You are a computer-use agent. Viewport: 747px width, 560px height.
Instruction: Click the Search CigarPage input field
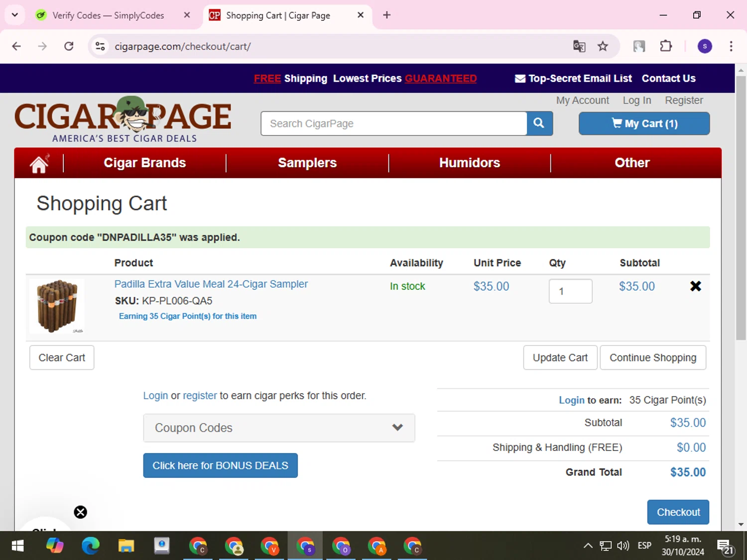[394, 123]
